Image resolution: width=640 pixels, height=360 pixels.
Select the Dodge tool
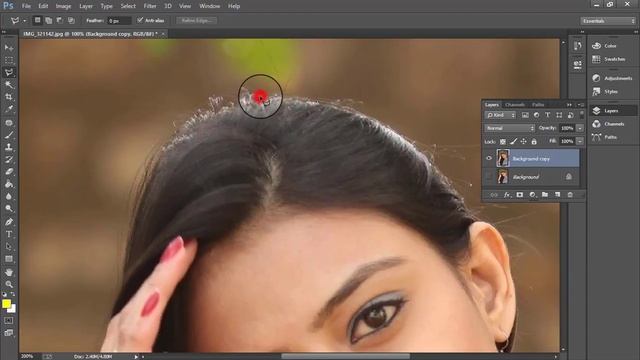click(9, 208)
